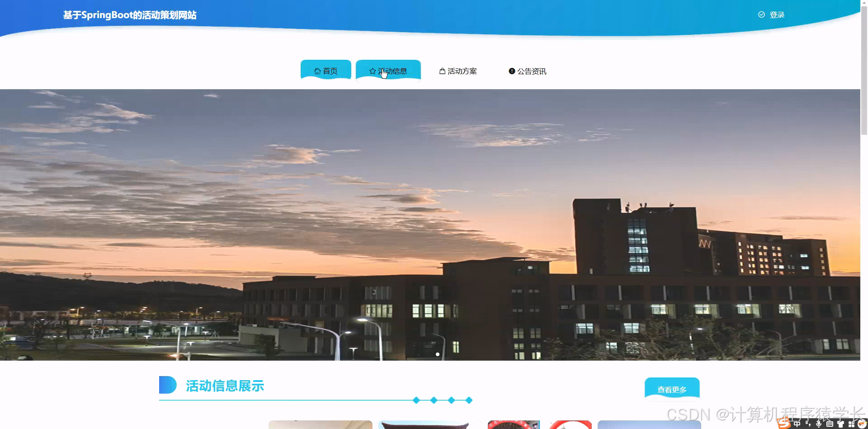868x429 pixels.
Task: Open the soft keyboard icon
Action: point(830,424)
